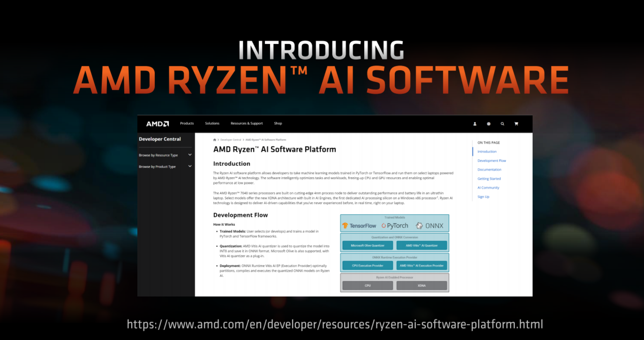Open the Solutions menu
Screen dimensions: 644x340
click(x=212, y=123)
